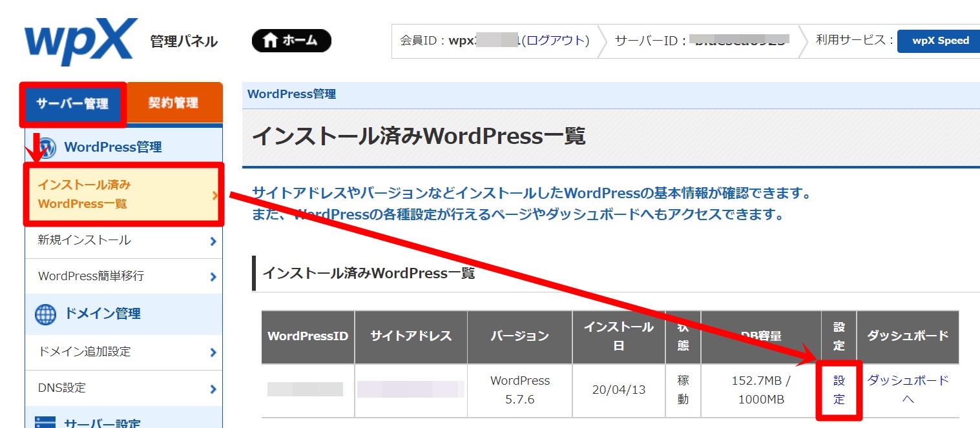The width and height of the screenshot is (980, 428).
Task: Click chevron next to 新規インストール
Action: click(213, 241)
